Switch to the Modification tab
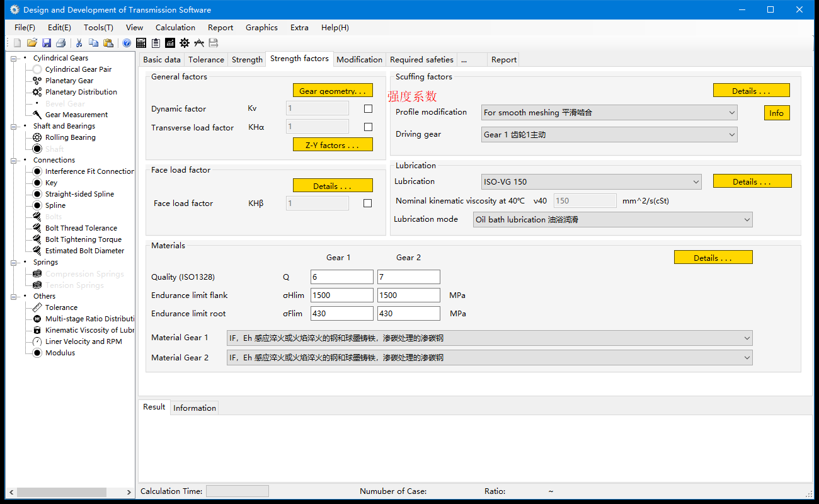Screen dimensions: 819x504 [x=359, y=60]
